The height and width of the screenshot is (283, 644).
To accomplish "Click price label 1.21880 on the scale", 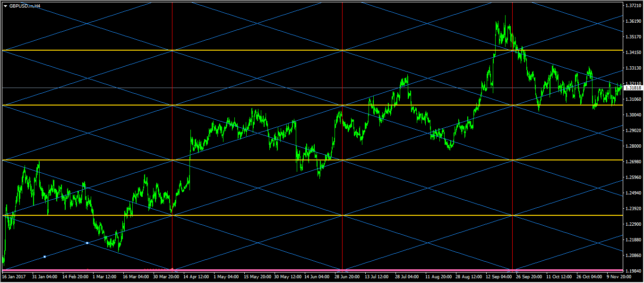I will pos(632,239).
